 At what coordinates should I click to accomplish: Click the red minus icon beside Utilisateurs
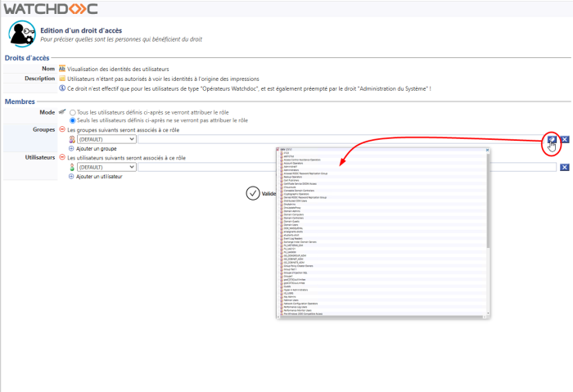(62, 157)
